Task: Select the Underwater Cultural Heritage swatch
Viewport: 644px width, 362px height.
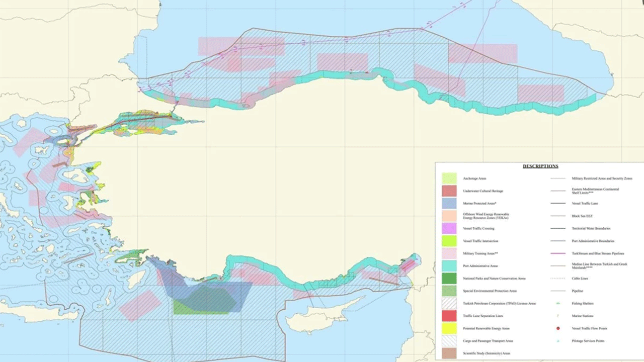Action: pos(449,191)
